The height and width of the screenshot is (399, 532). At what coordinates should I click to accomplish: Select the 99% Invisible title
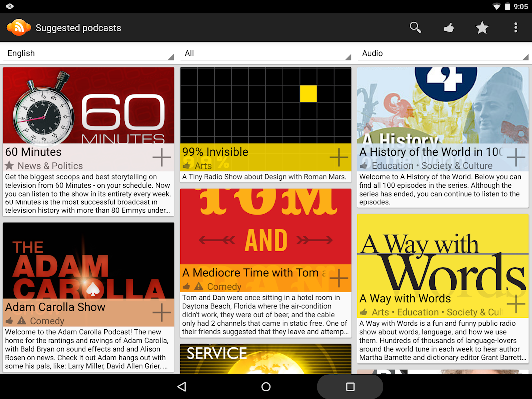tap(215, 152)
